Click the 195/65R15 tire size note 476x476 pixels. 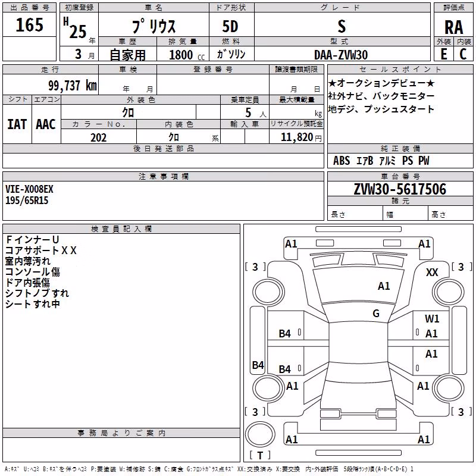pyautogui.click(x=27, y=201)
